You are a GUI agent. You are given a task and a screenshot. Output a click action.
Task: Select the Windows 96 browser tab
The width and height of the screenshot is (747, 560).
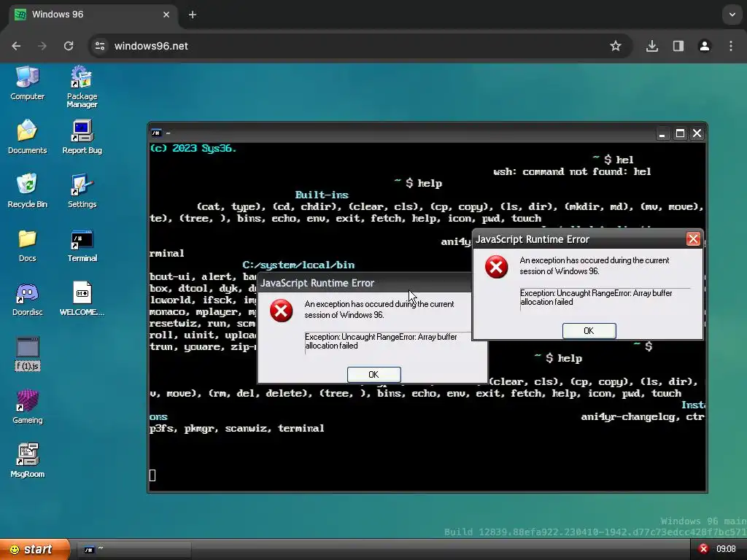click(x=93, y=15)
